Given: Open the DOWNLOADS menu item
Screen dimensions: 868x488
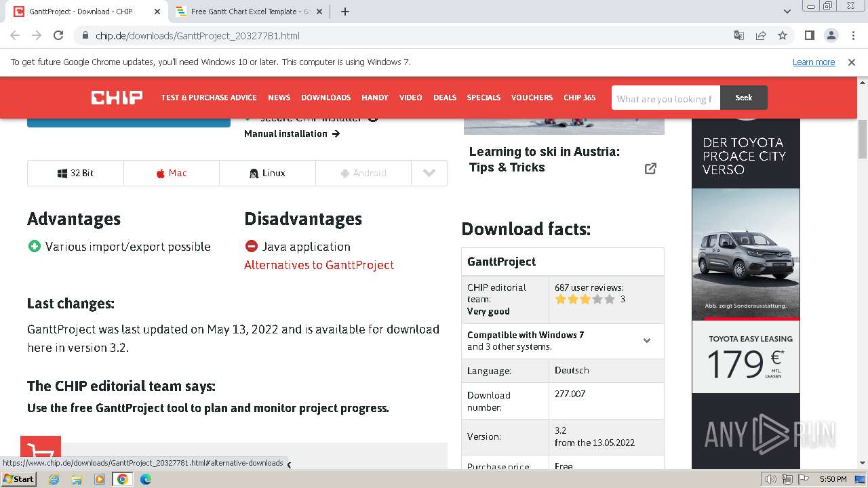Looking at the screenshot, I should 325,98.
